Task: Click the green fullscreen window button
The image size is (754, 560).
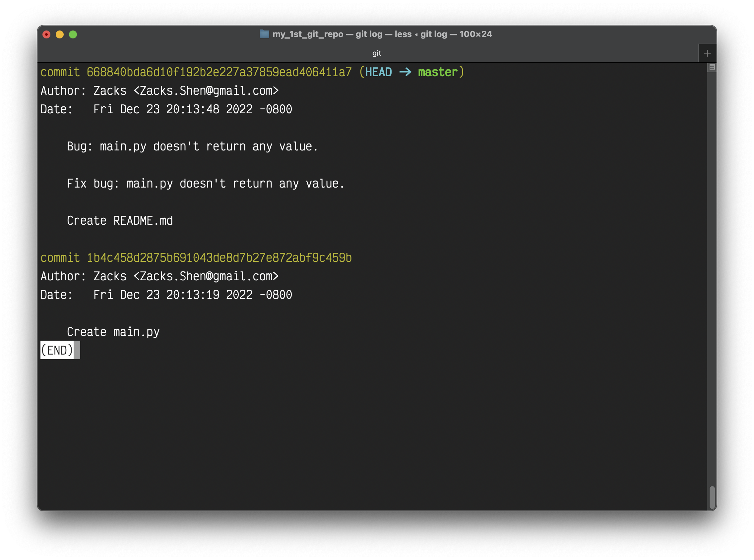Action: pyautogui.click(x=73, y=34)
